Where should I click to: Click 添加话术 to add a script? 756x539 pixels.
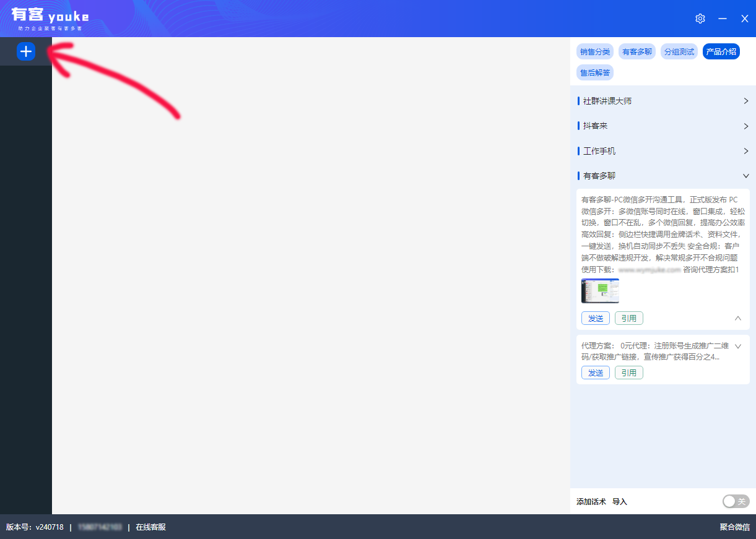591,502
